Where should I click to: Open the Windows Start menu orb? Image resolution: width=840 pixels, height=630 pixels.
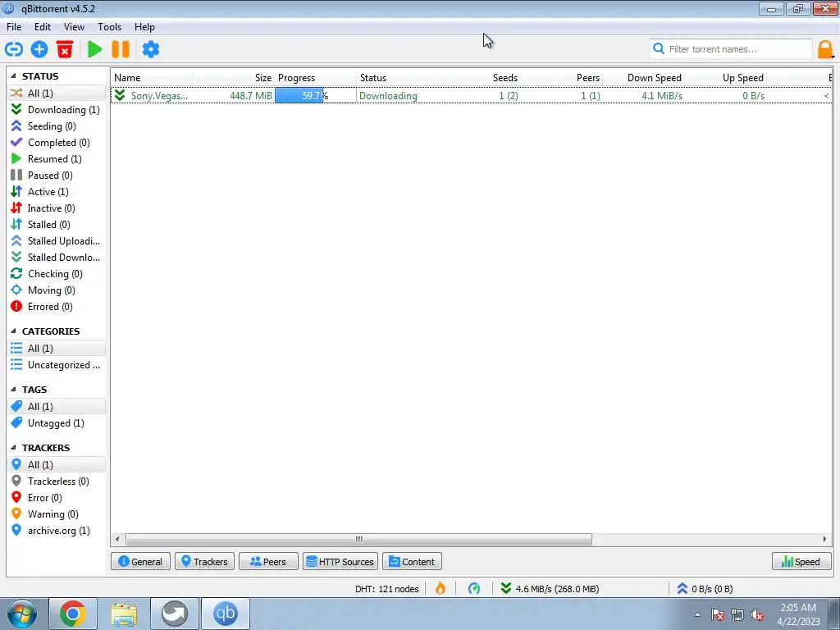[22, 614]
